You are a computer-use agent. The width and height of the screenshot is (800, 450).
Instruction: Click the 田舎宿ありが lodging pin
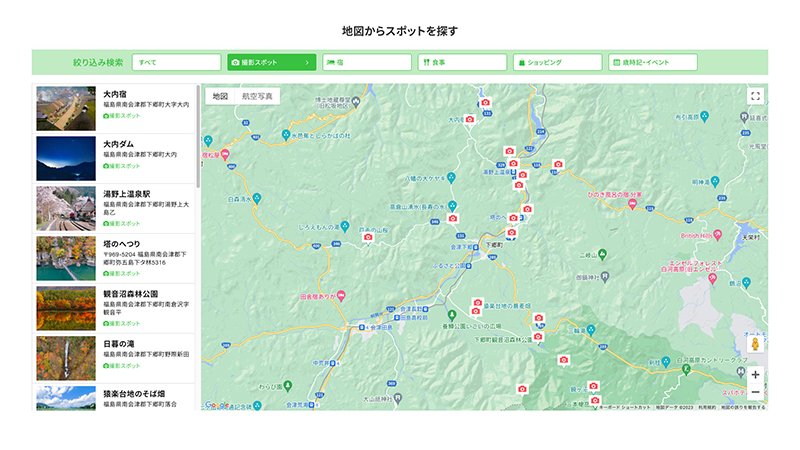coord(341,295)
